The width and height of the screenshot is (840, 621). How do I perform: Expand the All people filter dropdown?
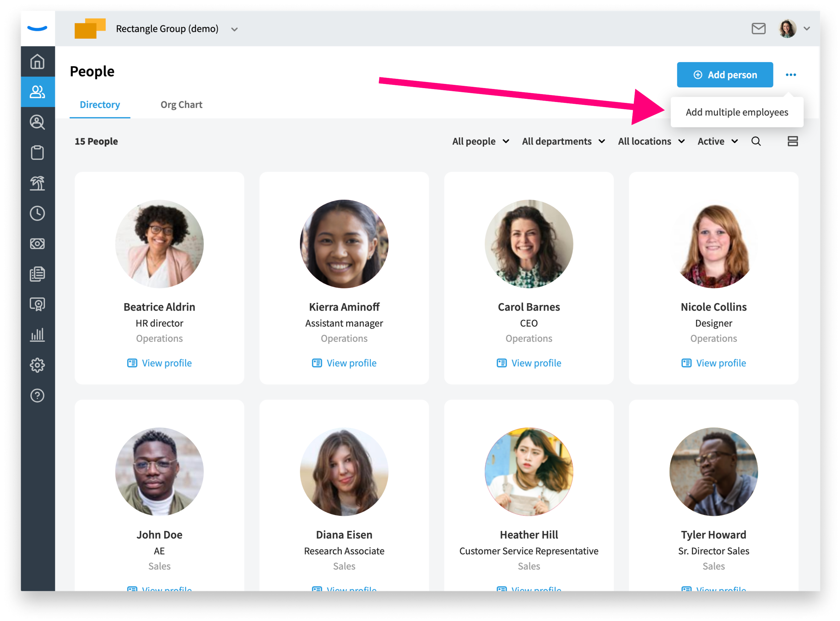[481, 141]
